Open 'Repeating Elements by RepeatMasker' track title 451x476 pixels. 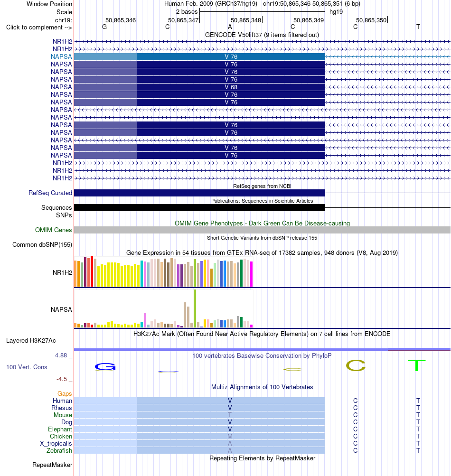tap(262, 458)
